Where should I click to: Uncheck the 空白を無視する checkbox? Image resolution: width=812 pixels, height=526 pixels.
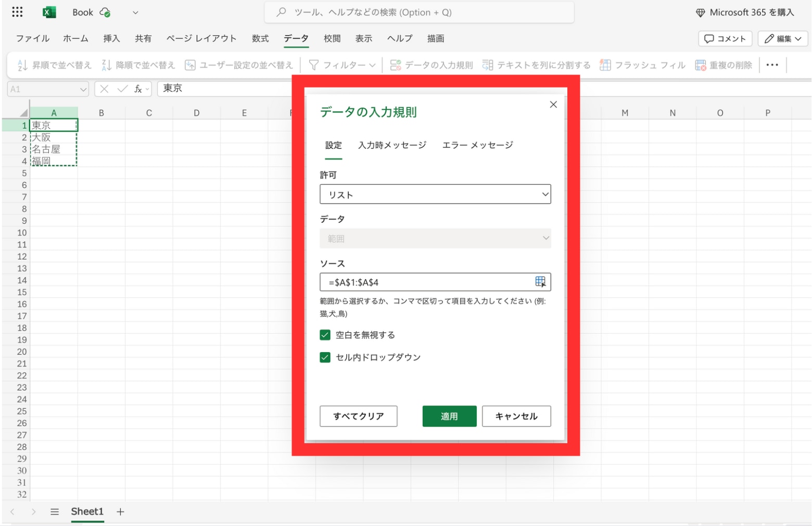325,335
